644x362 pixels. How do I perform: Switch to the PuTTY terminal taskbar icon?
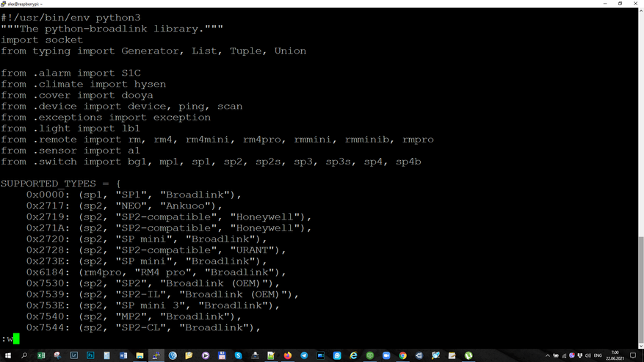pos(156,355)
